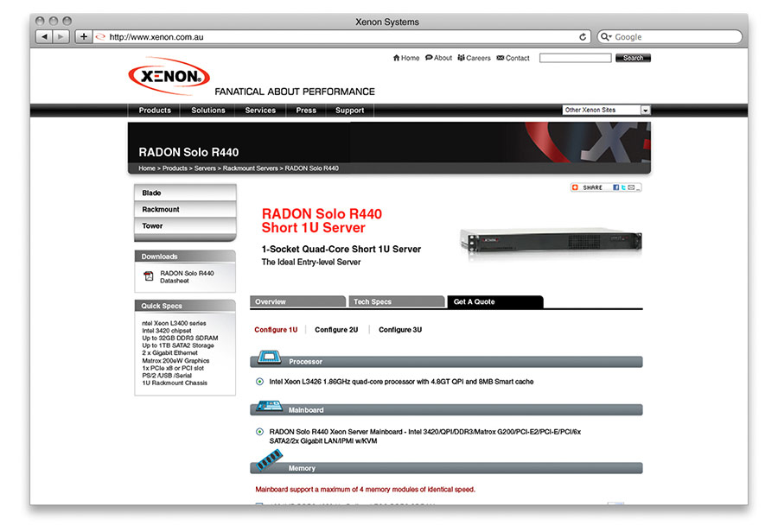This screenshot has height=532, width=778.
Task: Select the Intel Xeon L3426 processor radio button
Action: tap(260, 381)
